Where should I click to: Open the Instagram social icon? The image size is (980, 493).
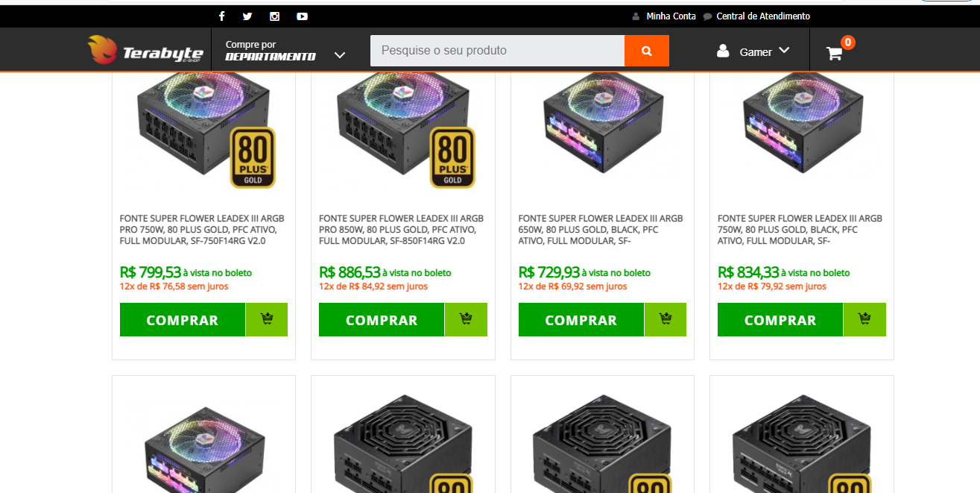pos(274,16)
